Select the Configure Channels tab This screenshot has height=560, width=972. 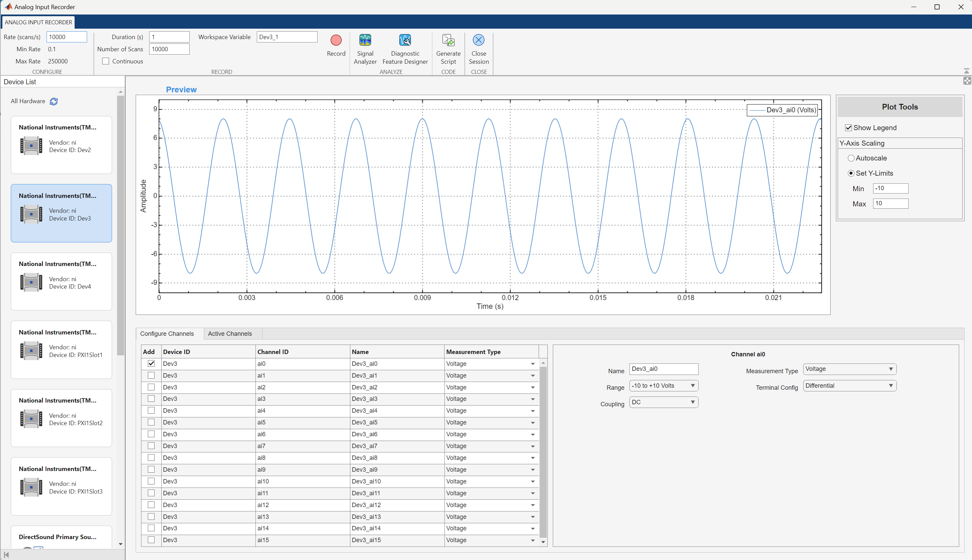tap(167, 333)
